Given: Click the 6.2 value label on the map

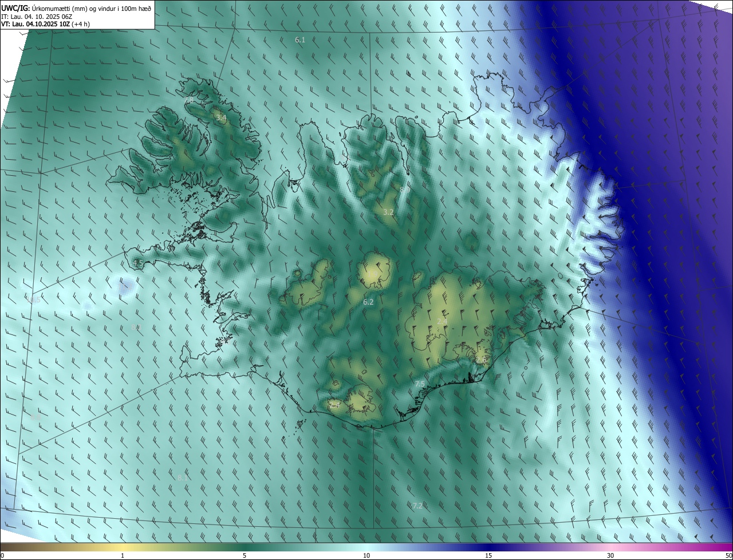Looking at the screenshot, I should (x=368, y=302).
